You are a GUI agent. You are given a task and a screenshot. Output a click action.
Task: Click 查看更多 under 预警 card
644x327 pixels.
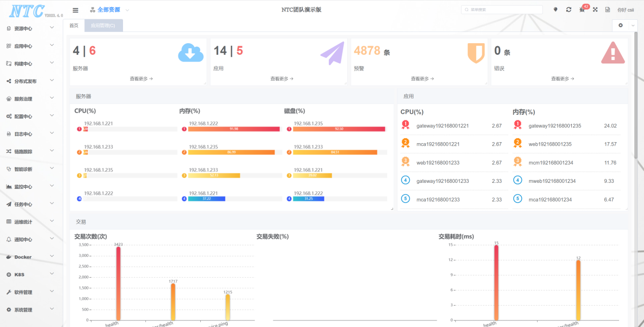point(422,79)
